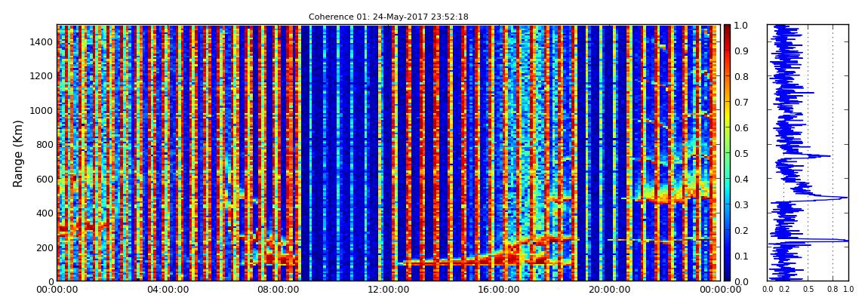Click the 0.5 tick on the profile plot axis
This screenshot has height=307, width=868.
click(x=808, y=289)
